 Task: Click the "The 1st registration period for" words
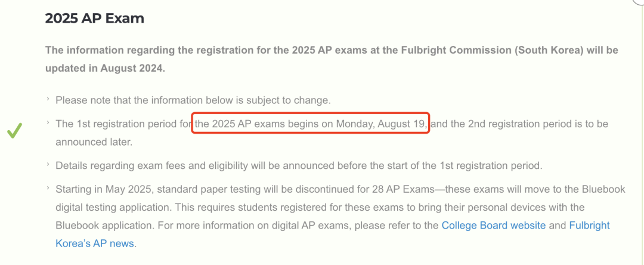coord(123,124)
